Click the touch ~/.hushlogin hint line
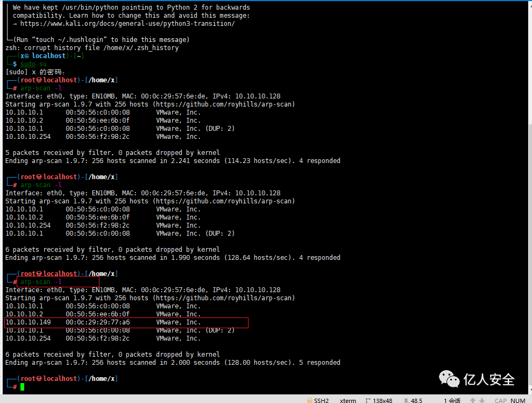 101,40
